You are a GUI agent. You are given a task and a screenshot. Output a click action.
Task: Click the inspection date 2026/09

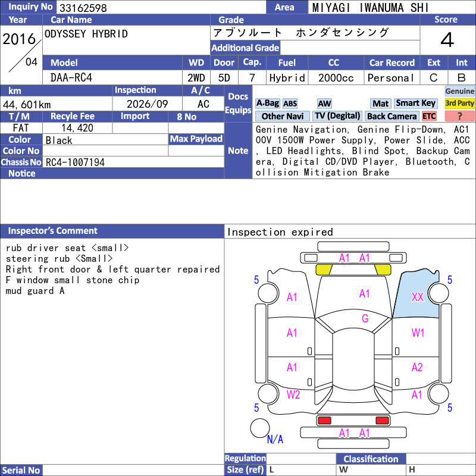click(x=147, y=104)
